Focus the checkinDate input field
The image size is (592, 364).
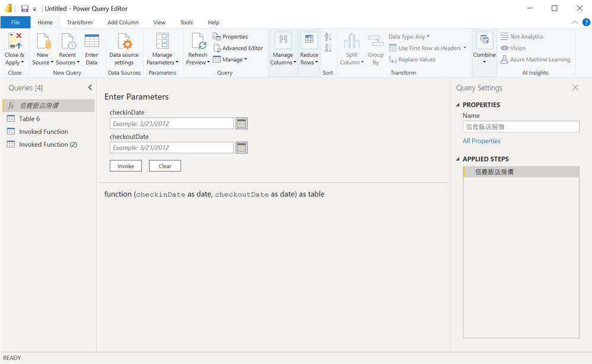click(172, 123)
